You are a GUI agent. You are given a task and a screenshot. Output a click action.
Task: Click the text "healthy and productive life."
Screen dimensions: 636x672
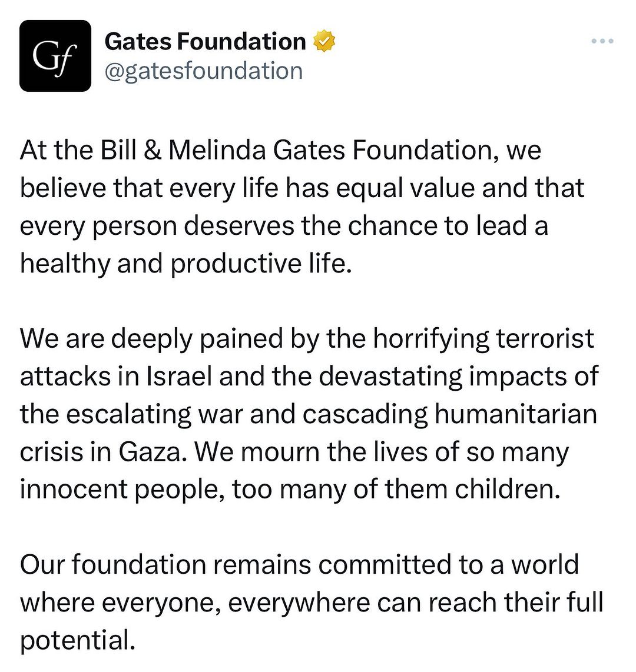point(185,264)
